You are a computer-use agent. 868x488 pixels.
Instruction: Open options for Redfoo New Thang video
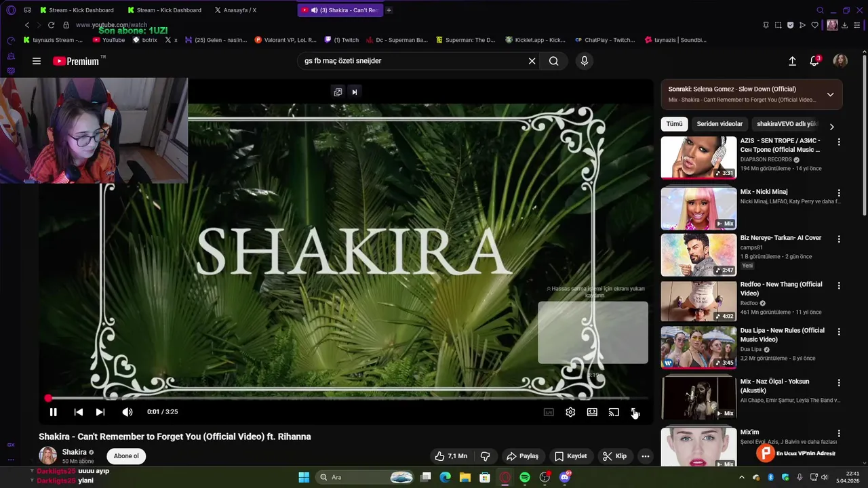(x=839, y=286)
